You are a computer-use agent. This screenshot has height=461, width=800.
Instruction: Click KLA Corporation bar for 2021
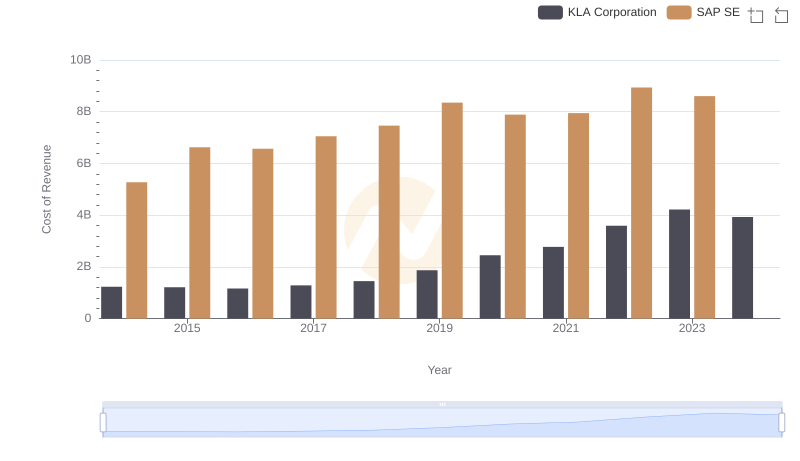pos(554,283)
